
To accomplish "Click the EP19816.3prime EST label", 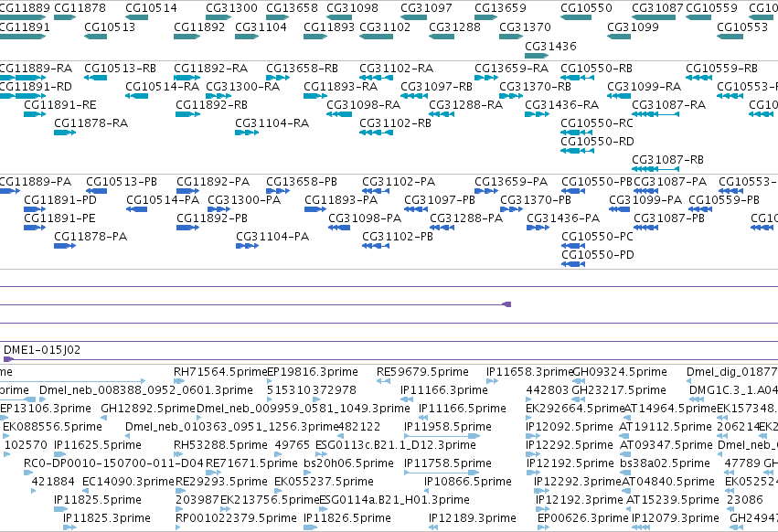I will tap(313, 372).
